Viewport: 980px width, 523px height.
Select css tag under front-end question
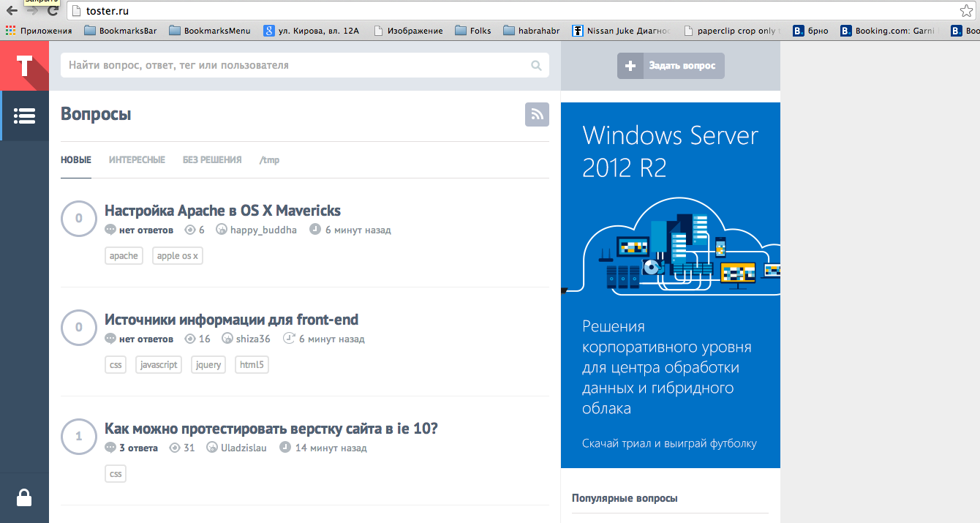point(116,365)
